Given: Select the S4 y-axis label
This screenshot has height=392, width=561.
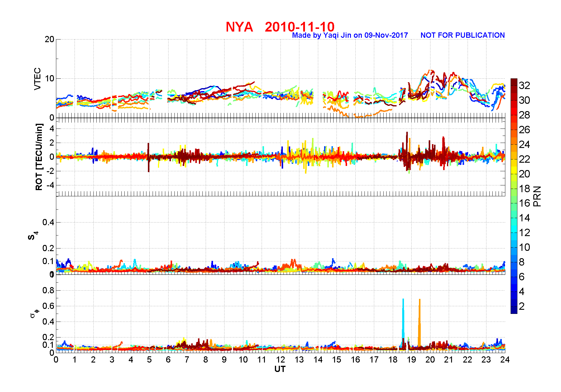Looking at the screenshot, I should [x=33, y=236].
